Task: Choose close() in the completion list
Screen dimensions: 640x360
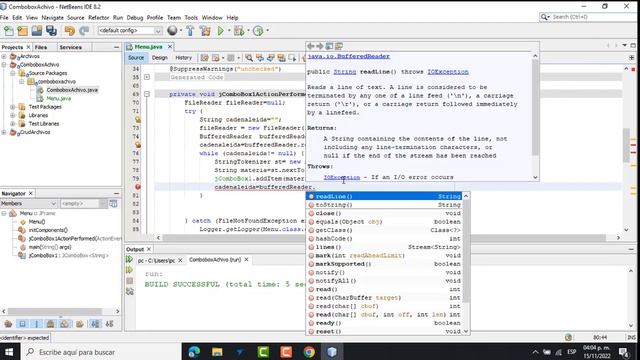Action: coord(384,213)
